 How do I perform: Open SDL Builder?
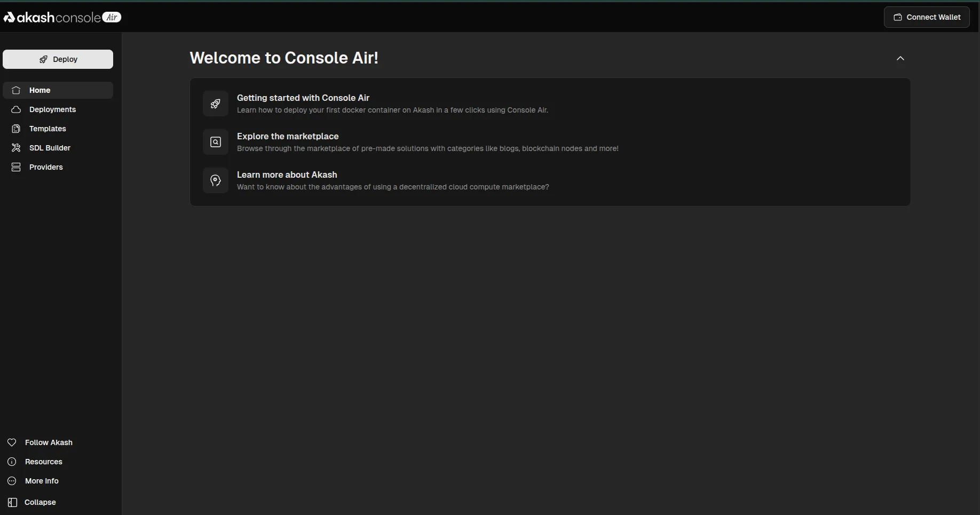58,148
